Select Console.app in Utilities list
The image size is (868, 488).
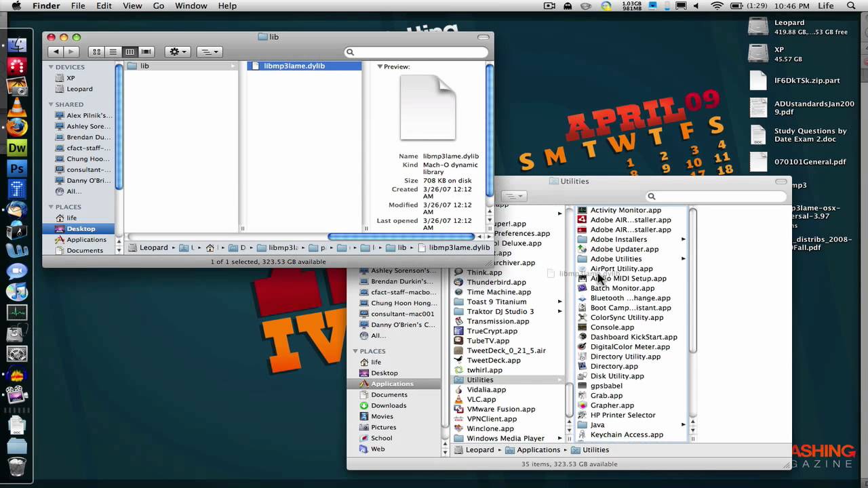tap(612, 327)
